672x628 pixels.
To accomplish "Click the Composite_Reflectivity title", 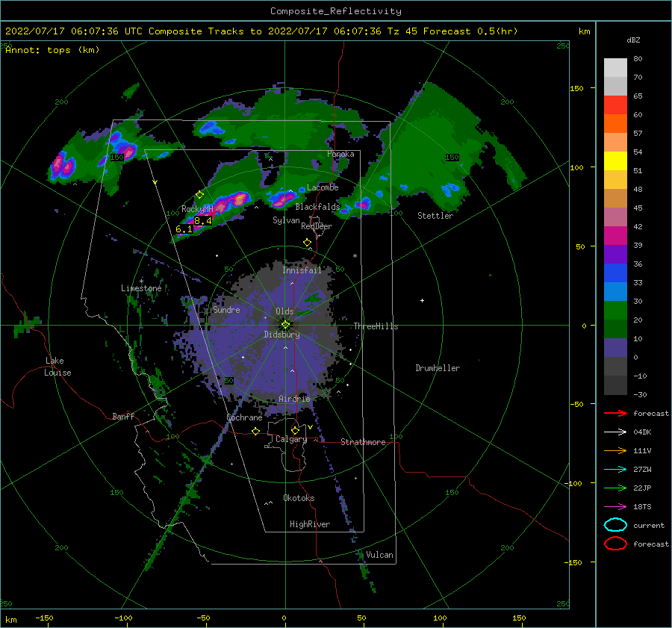I will [335, 10].
